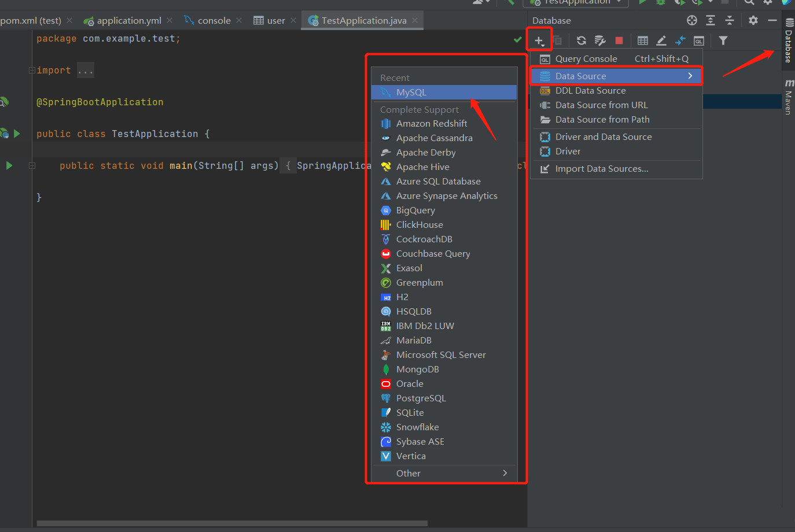The width and height of the screenshot is (795, 532).
Task: Switch to the application.yml tab
Action: (128, 21)
